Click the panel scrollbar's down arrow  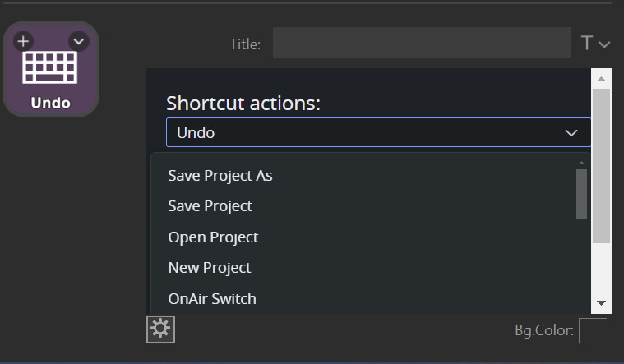tap(601, 303)
